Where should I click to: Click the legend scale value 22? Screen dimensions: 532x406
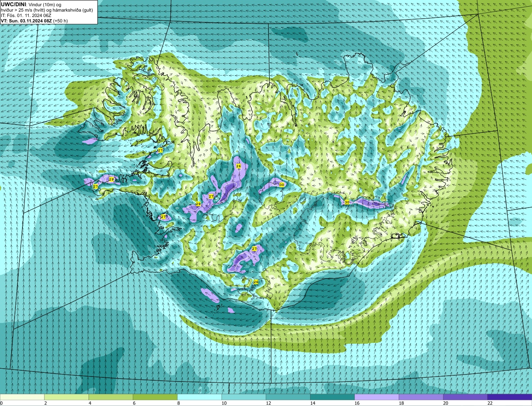tap(490, 403)
